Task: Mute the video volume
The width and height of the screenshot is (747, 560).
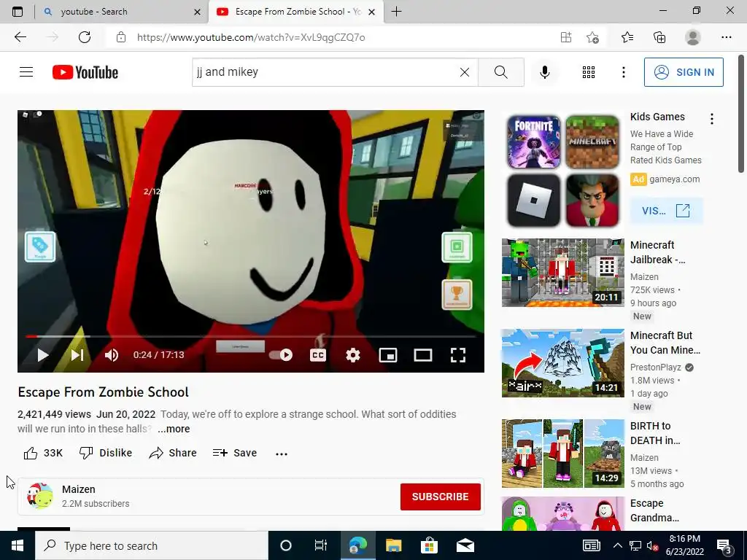Action: click(x=112, y=355)
